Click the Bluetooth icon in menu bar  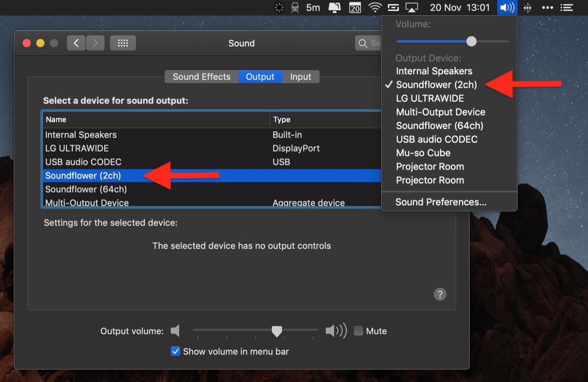(527, 7)
